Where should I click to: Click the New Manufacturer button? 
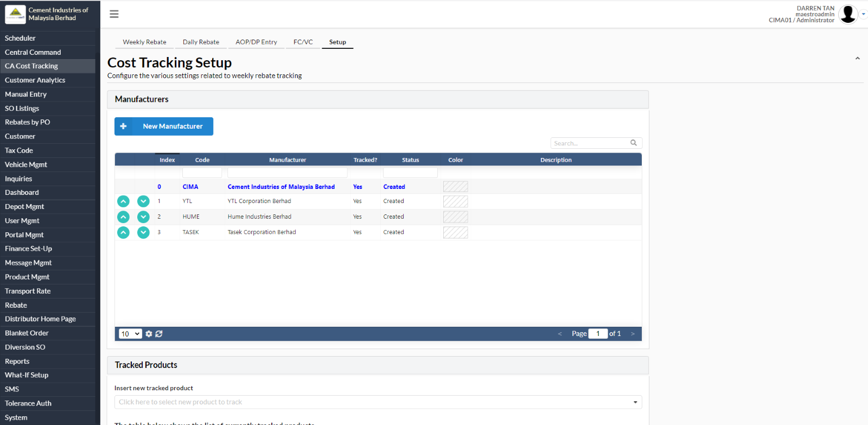(164, 126)
